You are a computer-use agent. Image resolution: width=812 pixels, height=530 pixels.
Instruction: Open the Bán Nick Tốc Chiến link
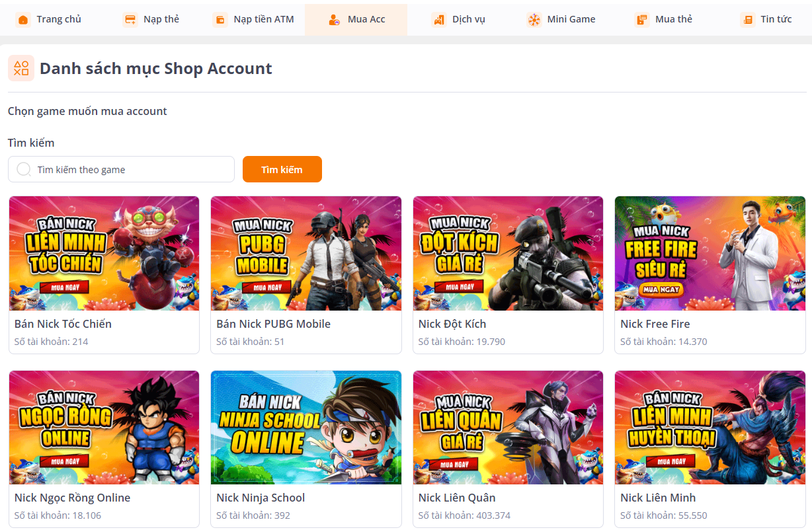pos(63,324)
